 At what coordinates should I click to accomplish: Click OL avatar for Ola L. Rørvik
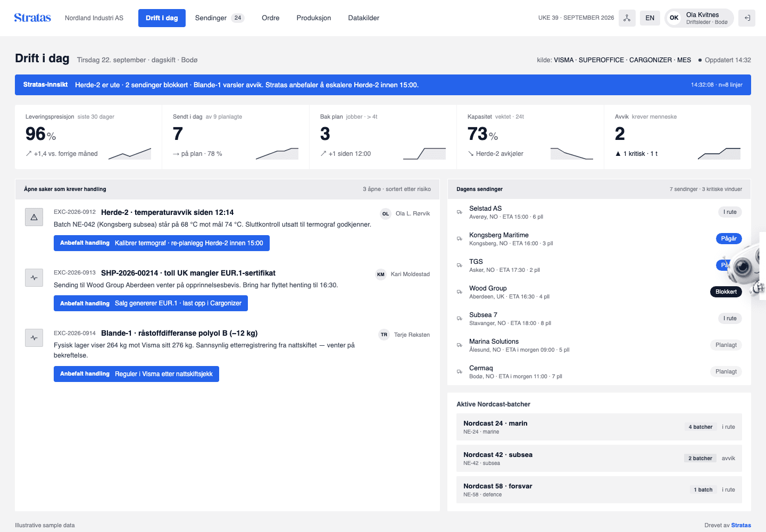point(386,214)
